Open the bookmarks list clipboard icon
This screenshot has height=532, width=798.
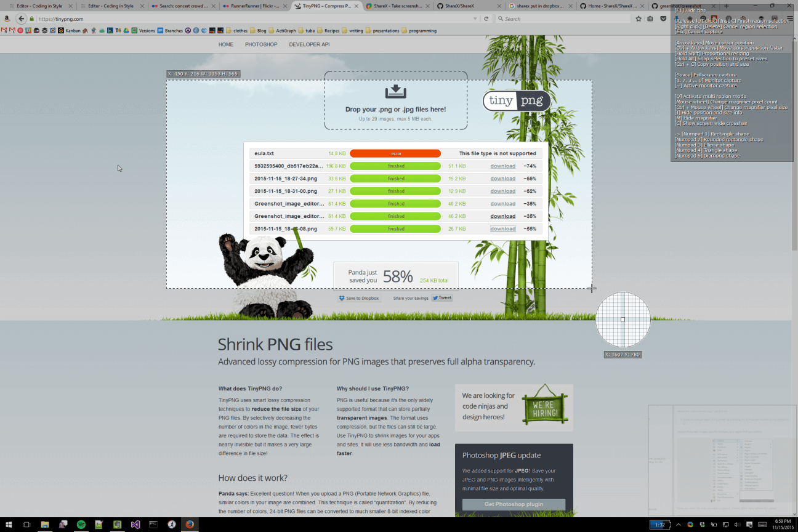(x=650, y=19)
